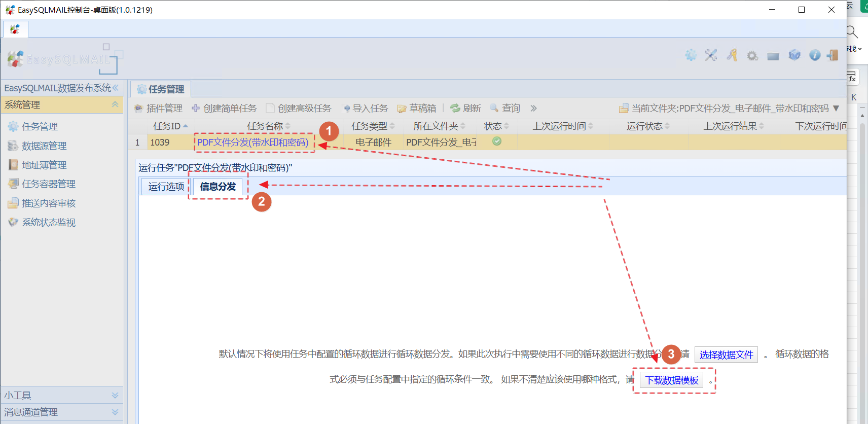Open task link PDF文件分发(带水印和密码)
The height and width of the screenshot is (424, 868).
click(x=253, y=143)
